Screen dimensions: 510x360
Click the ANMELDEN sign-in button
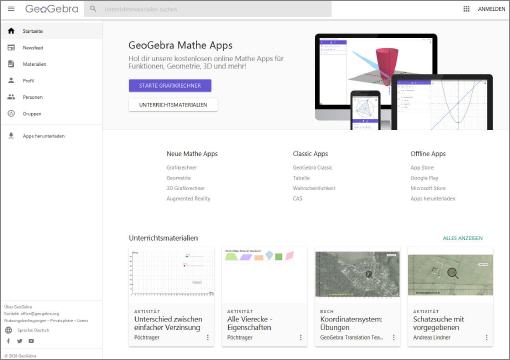(x=491, y=9)
